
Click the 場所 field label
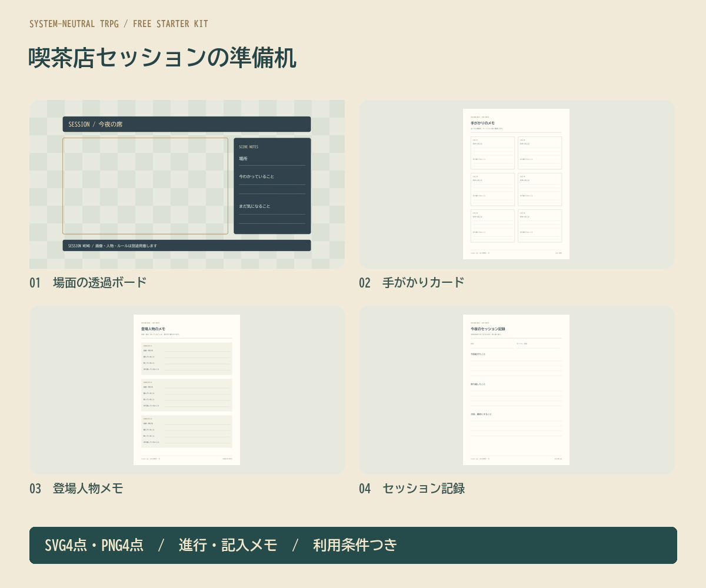click(243, 159)
